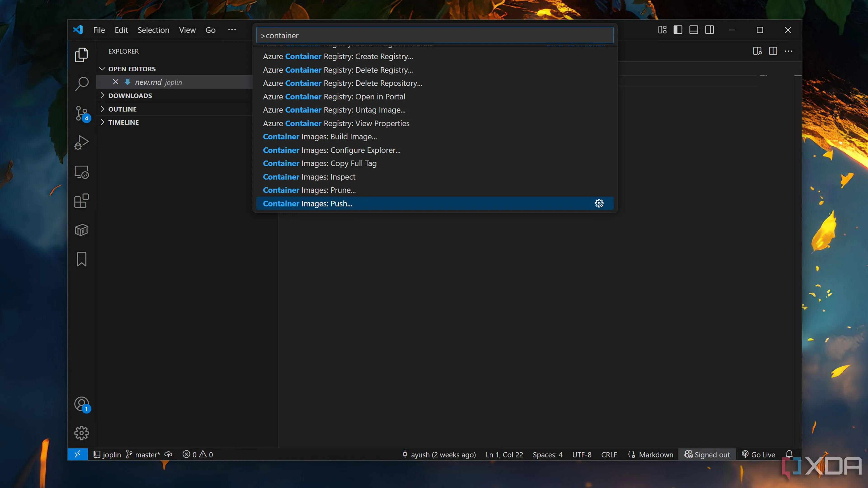Run Container Images: Build Image command
This screenshot has height=488, width=868.
click(x=435, y=136)
